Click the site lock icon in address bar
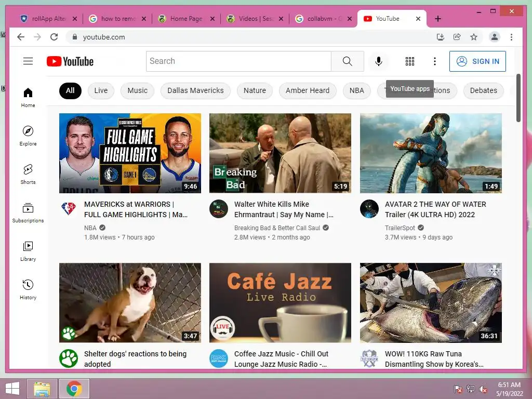Screen dimensions: 532x399 click(x=75, y=37)
